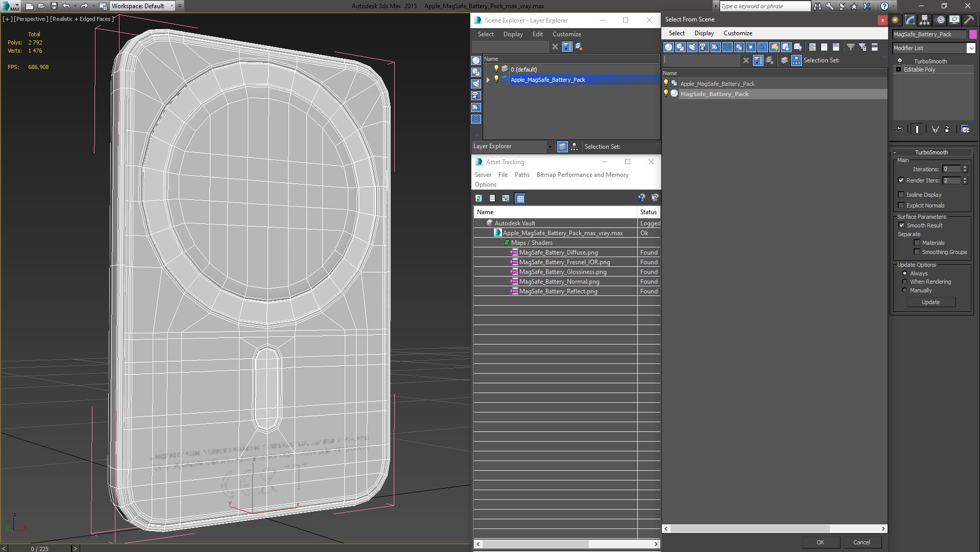Screen dimensions: 980x552
Task: Enable Separate by Smoothing Groups checkbox
Action: click(917, 252)
